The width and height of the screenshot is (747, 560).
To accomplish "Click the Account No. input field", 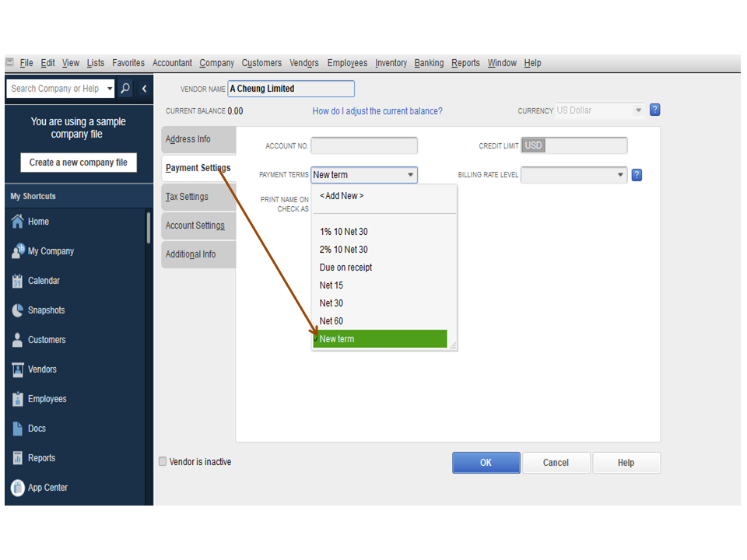I will click(x=364, y=145).
